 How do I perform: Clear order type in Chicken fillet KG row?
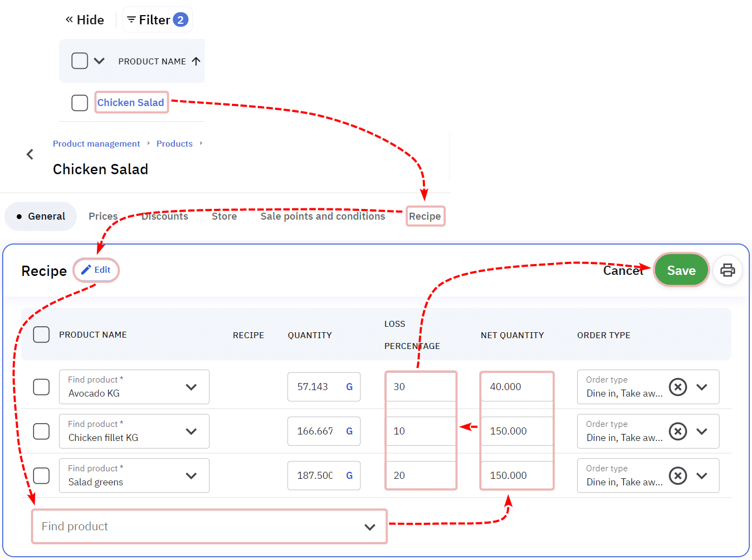pos(677,431)
